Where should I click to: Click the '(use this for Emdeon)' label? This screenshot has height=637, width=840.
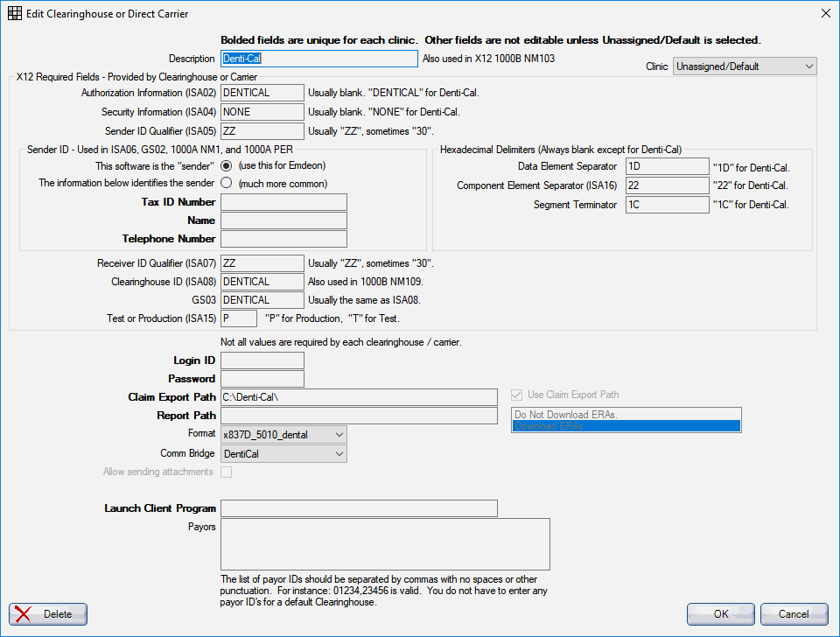point(283,165)
